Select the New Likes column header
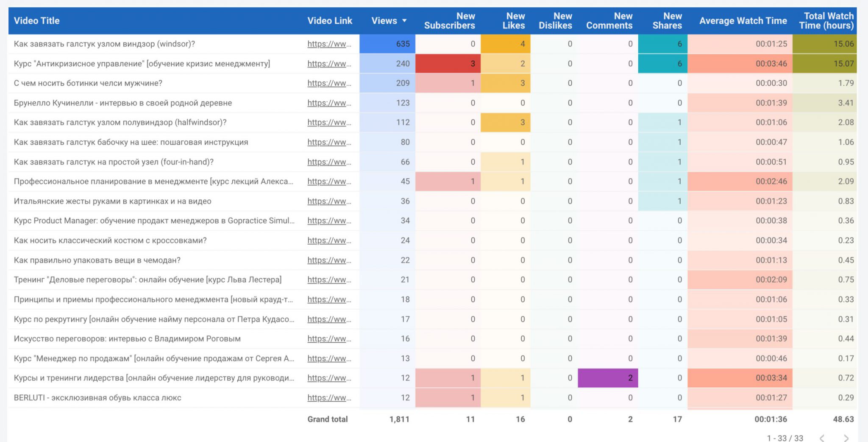The height and width of the screenshot is (442, 868). (x=514, y=21)
